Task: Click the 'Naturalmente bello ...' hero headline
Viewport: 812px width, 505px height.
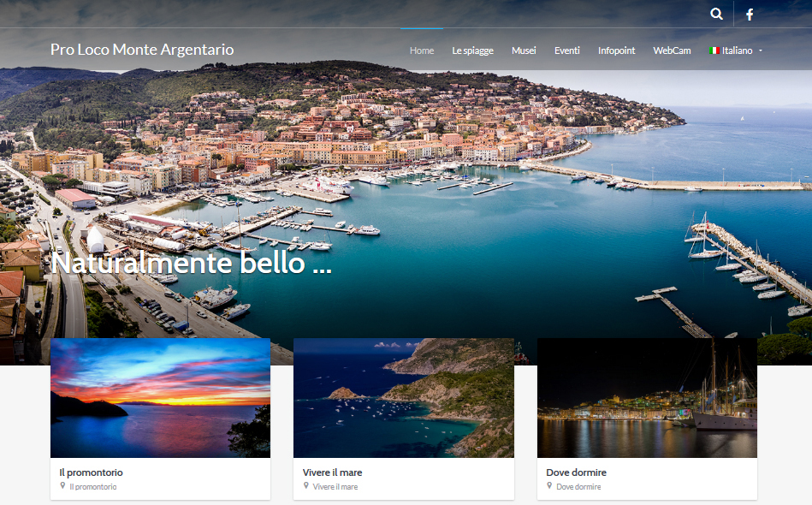Action: [191, 263]
